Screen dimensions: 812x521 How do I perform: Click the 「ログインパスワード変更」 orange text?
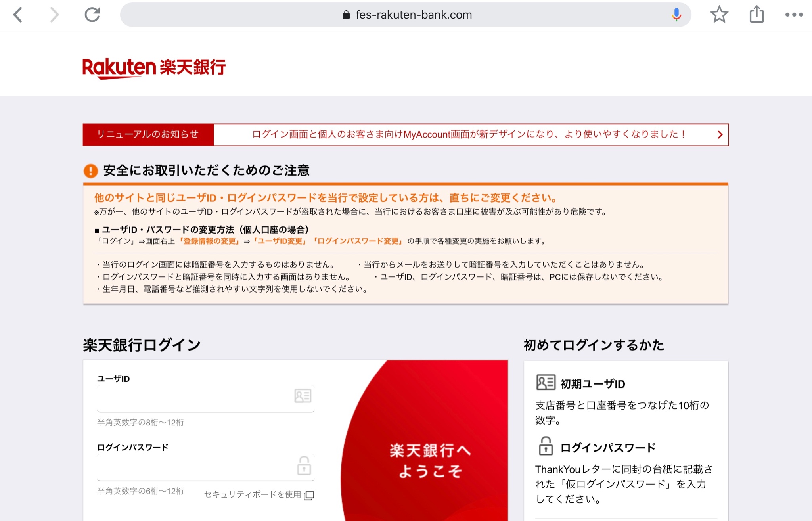pos(358,241)
